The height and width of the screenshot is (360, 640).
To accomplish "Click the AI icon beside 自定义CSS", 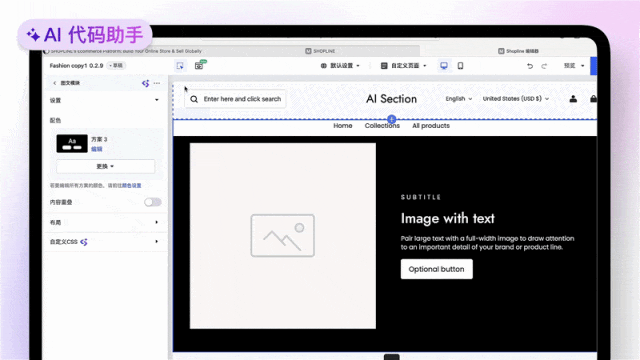I will (x=84, y=242).
